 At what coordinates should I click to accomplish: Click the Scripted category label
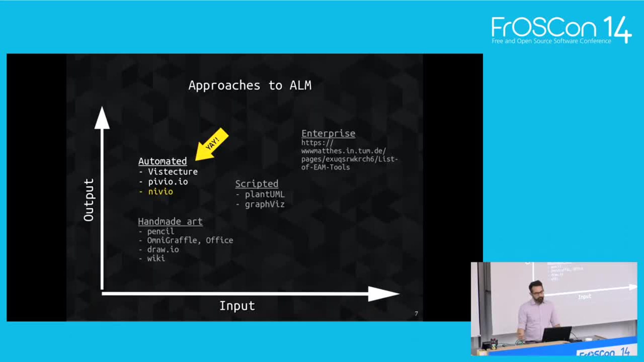point(257,183)
